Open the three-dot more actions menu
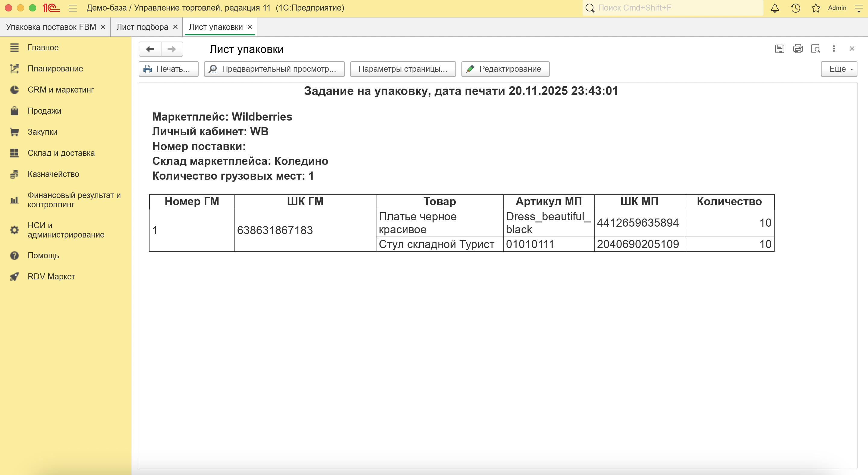Viewport: 868px width, 475px height. pyautogui.click(x=834, y=49)
